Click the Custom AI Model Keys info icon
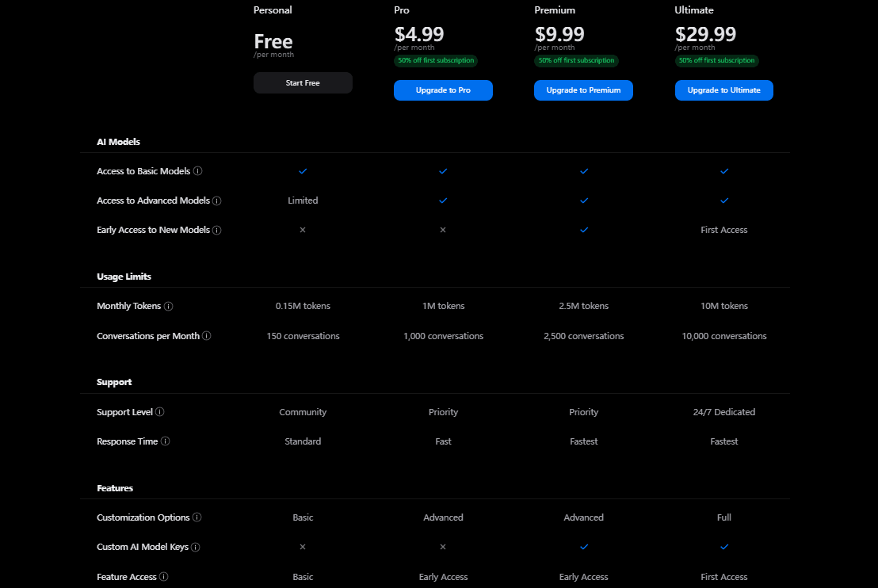878x588 pixels. pyautogui.click(x=196, y=547)
